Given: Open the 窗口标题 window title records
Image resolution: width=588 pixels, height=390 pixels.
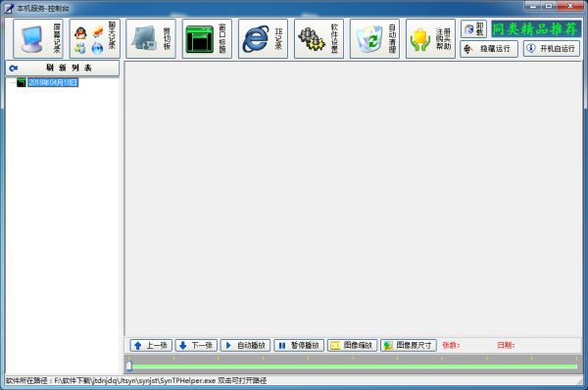Looking at the screenshot, I should 207,38.
